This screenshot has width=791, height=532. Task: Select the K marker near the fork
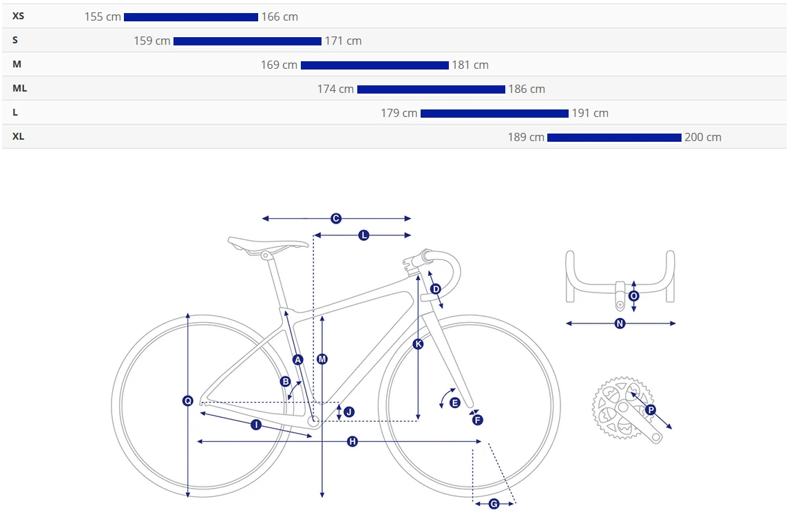tap(418, 344)
